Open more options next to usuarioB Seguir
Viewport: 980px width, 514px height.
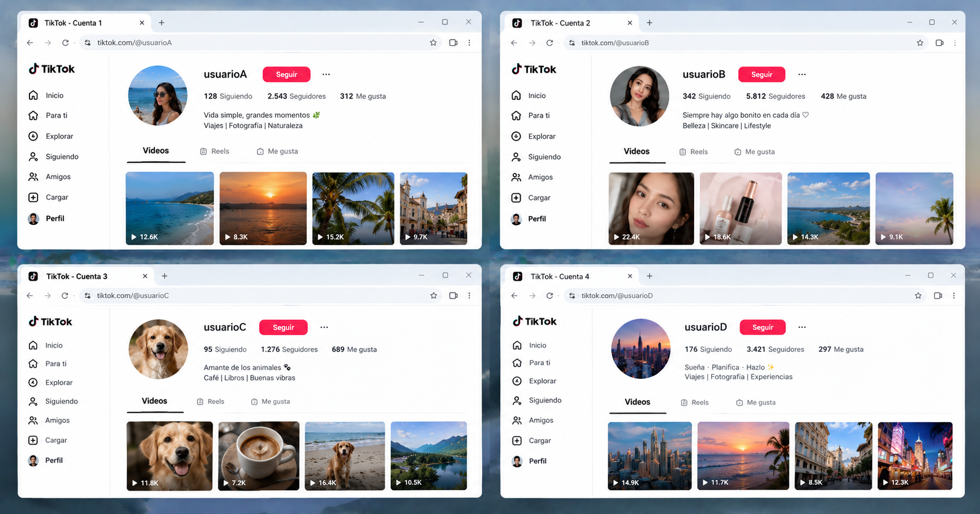(802, 74)
